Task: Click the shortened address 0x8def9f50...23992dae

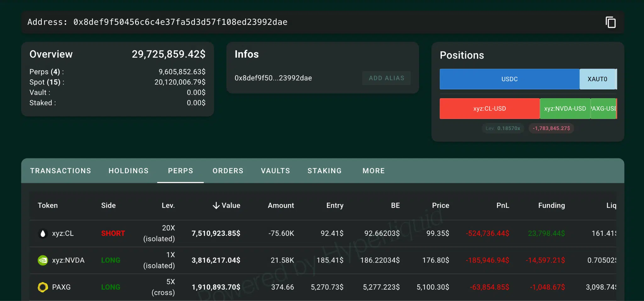Action: (273, 78)
